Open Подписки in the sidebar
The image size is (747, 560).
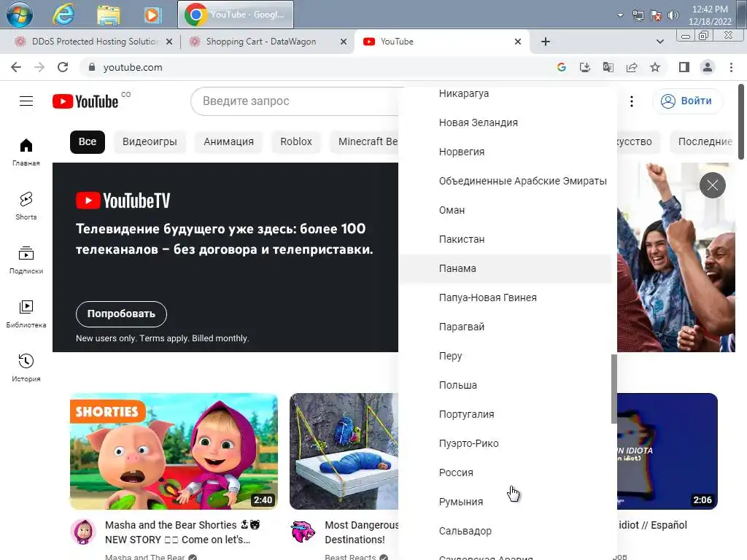(26, 260)
